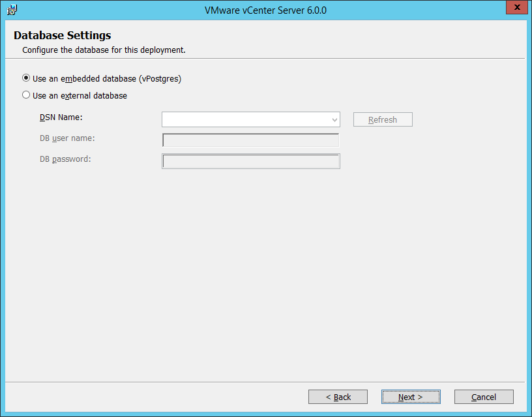Cancel the installation wizard

(x=484, y=397)
